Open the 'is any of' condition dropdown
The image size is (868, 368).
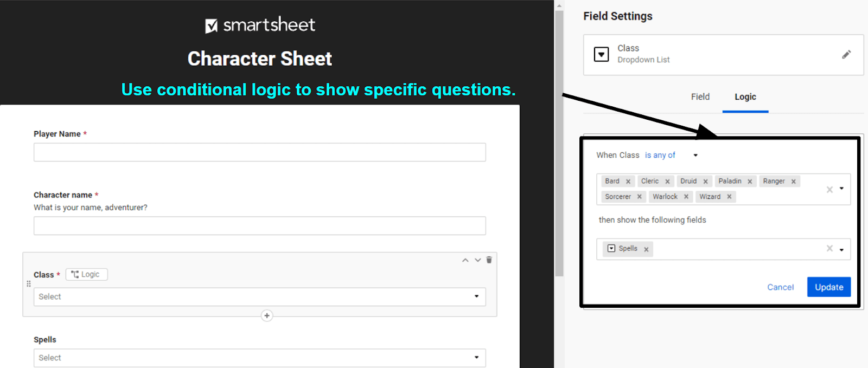(695, 156)
